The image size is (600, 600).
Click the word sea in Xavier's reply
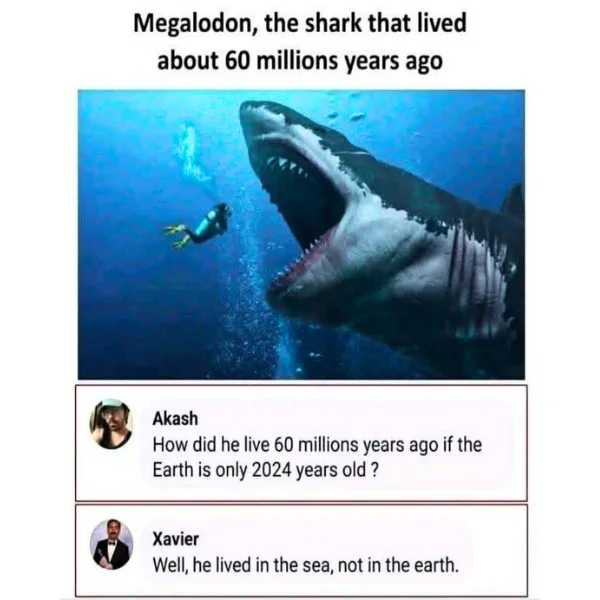316,566
